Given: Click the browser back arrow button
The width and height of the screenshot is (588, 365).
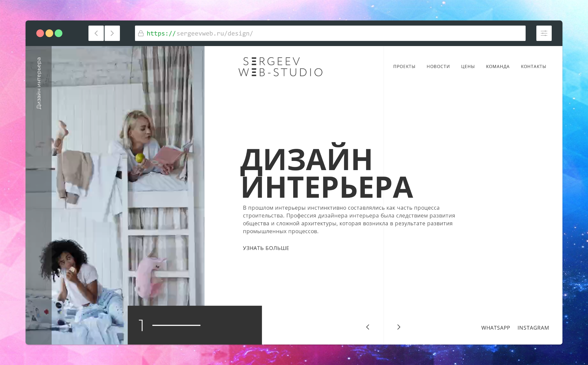Looking at the screenshot, I should click(96, 33).
